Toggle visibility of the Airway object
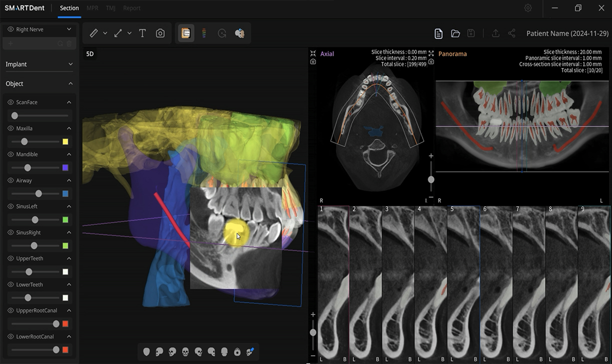The image size is (612, 364). (x=10, y=180)
